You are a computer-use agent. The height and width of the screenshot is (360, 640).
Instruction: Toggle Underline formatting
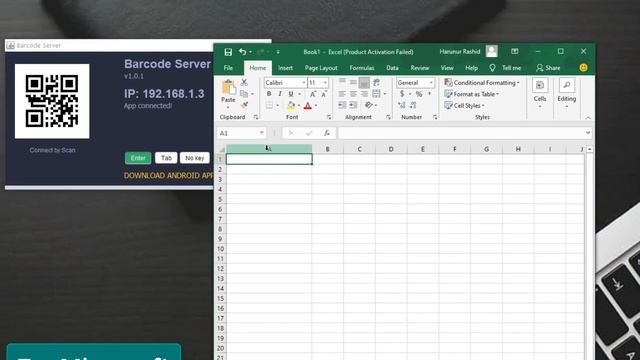point(291,94)
